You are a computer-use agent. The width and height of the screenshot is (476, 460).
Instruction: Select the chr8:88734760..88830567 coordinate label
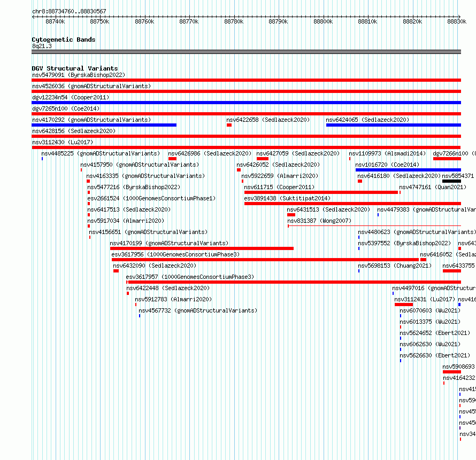[x=69, y=11]
